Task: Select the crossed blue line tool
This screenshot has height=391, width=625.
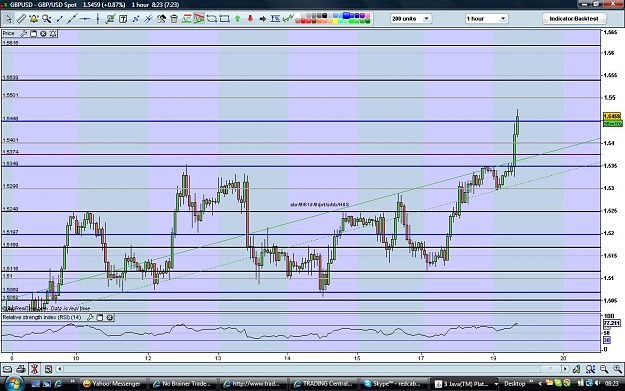Action: 148,18
